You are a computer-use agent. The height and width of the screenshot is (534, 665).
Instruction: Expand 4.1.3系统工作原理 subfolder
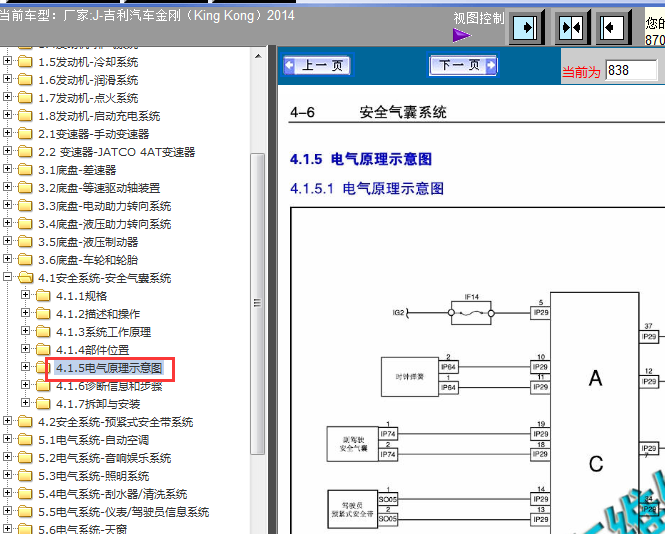pyautogui.click(x=25, y=331)
